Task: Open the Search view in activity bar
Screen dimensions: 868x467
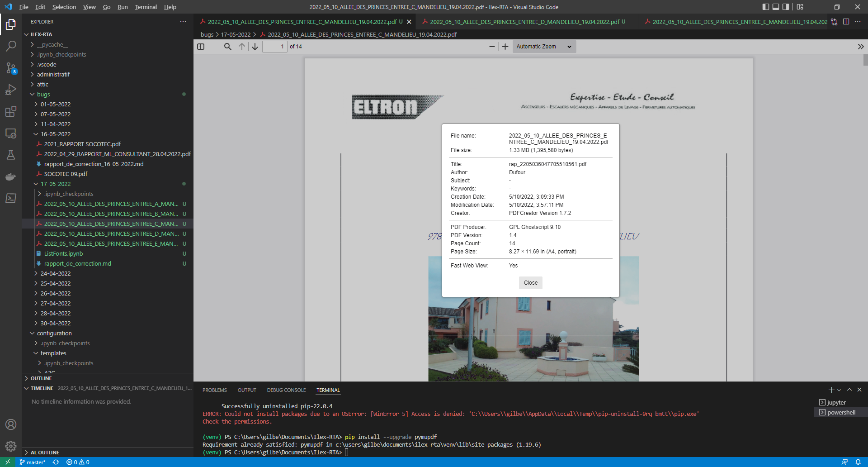Action: coord(11,46)
